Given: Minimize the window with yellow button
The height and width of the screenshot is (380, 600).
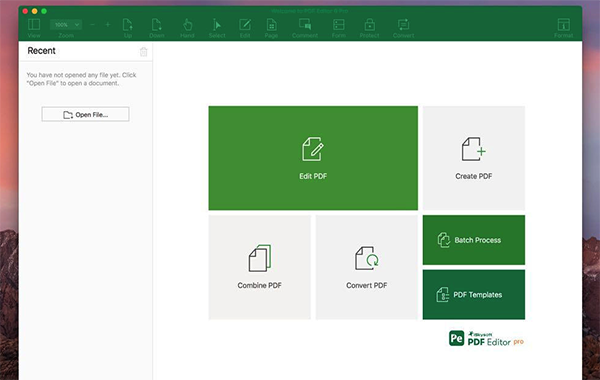Looking at the screenshot, I should coord(34,11).
